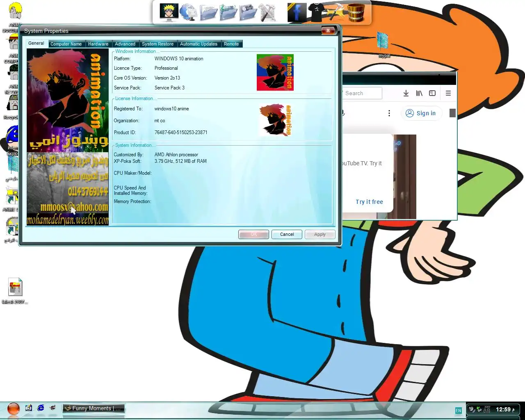Click the WINDOWS 10 animation platform text
The height and width of the screenshot is (420, 525).
point(179,59)
